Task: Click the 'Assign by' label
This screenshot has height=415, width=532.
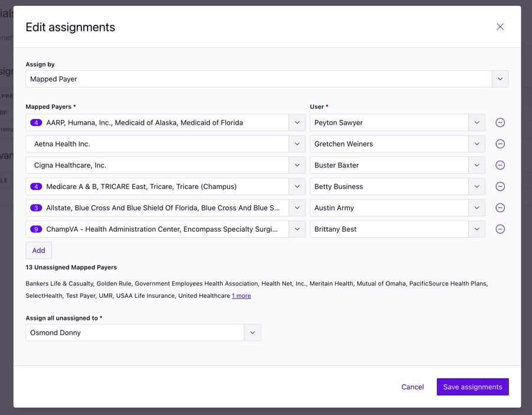Action: 40,64
